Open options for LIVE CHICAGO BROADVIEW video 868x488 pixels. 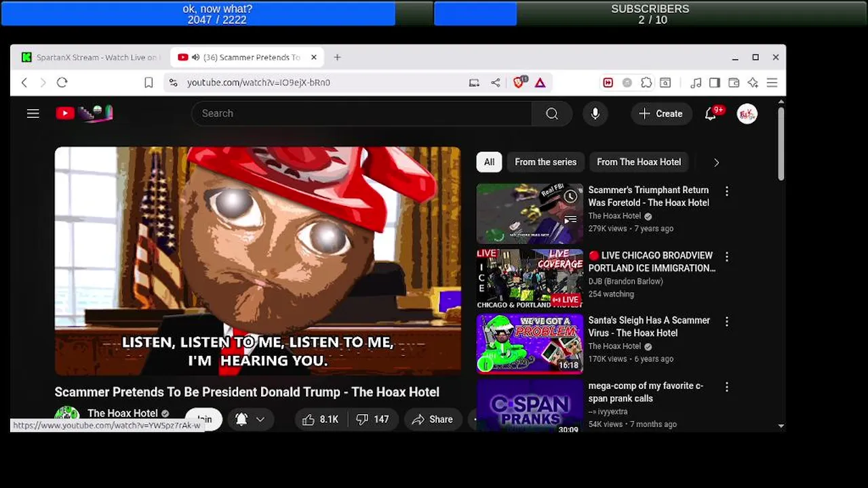(726, 257)
